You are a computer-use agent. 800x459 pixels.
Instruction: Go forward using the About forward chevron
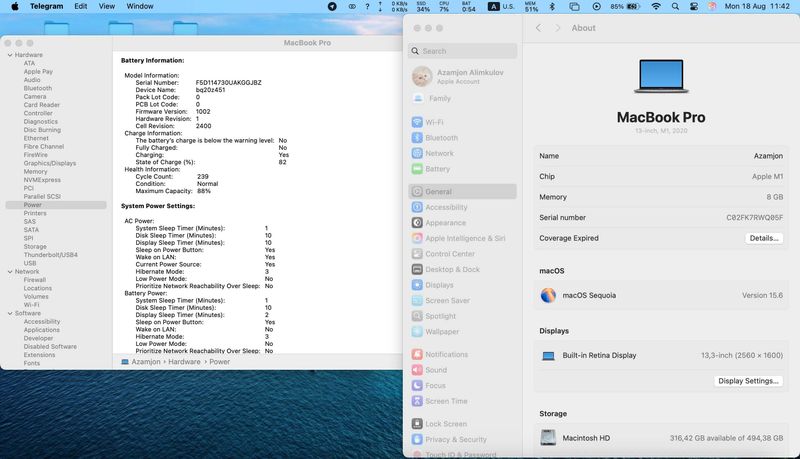click(x=558, y=28)
